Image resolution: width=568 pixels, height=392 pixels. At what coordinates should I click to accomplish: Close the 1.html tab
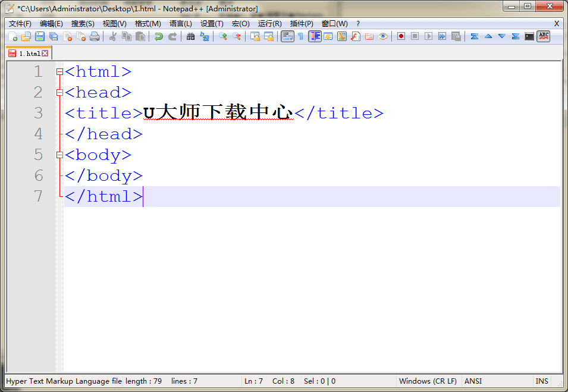pos(45,54)
